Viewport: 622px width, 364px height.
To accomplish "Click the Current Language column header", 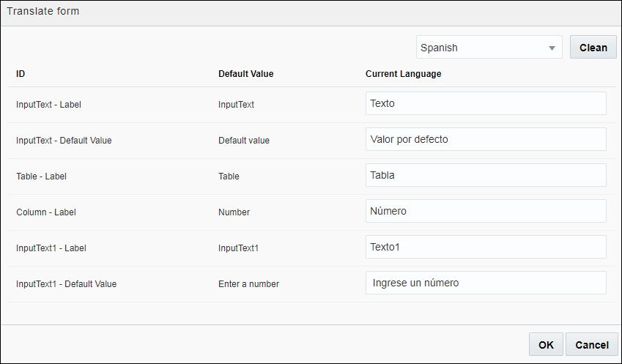I will tap(403, 74).
